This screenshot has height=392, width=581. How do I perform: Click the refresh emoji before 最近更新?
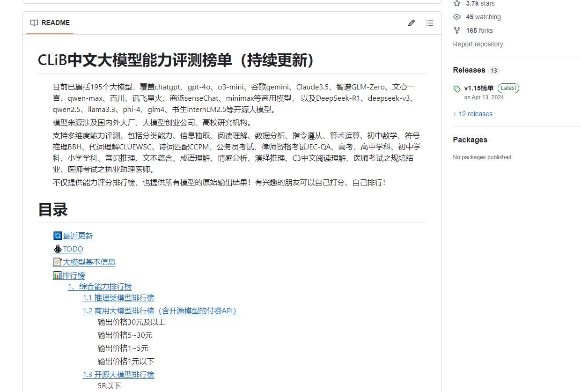tap(58, 236)
